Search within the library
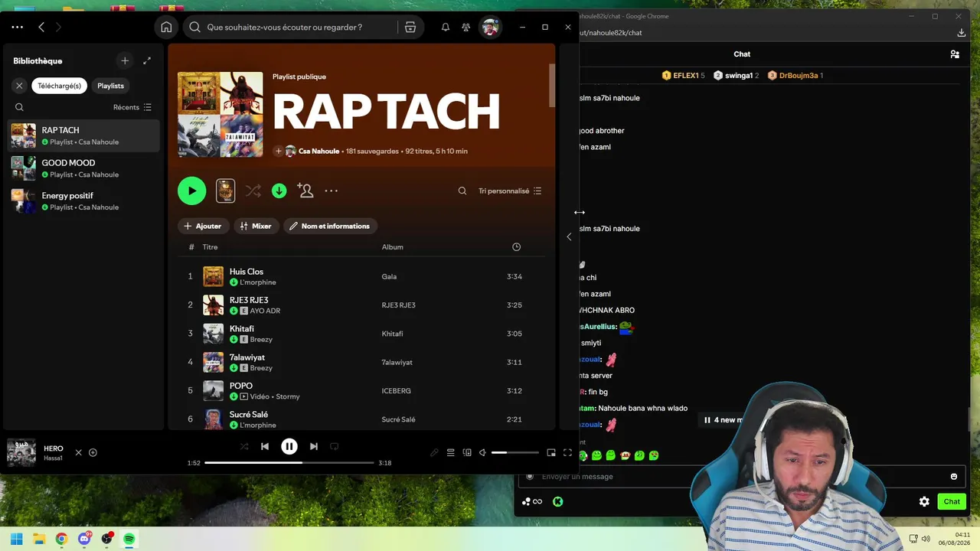This screenshot has height=551, width=980. [20, 107]
